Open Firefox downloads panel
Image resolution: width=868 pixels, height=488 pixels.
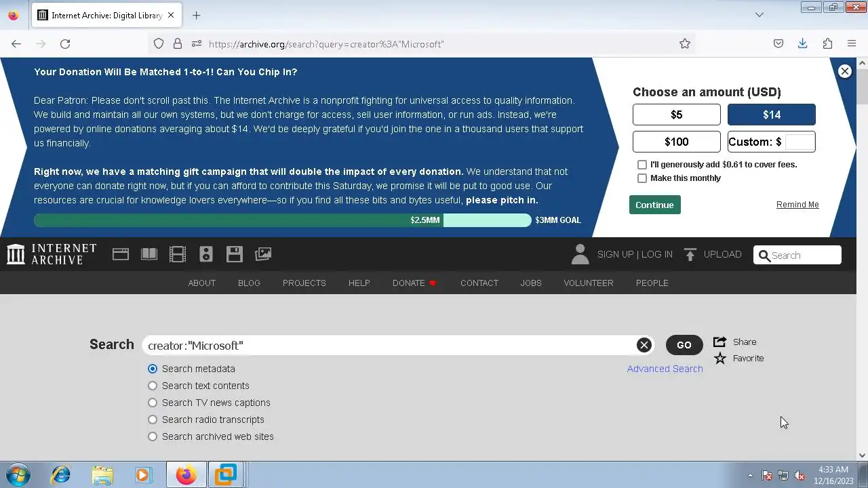tap(803, 43)
